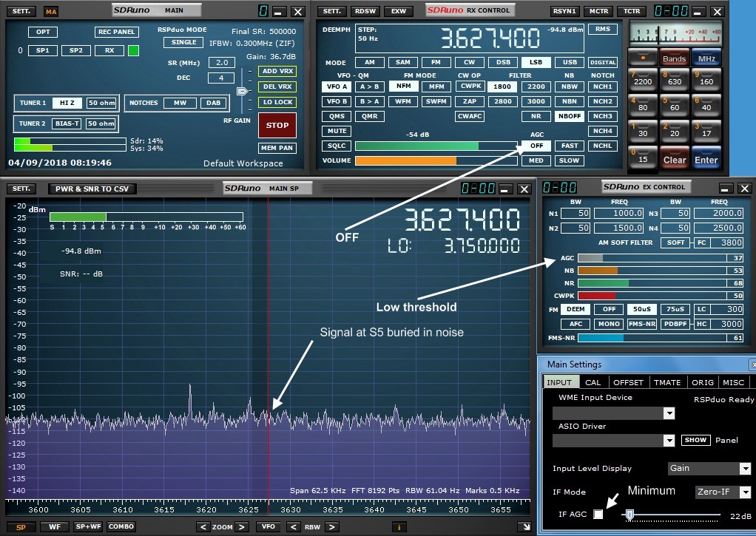Screen dimensions: 756x536
Task: Open the MISC tab
Action: 734,382
